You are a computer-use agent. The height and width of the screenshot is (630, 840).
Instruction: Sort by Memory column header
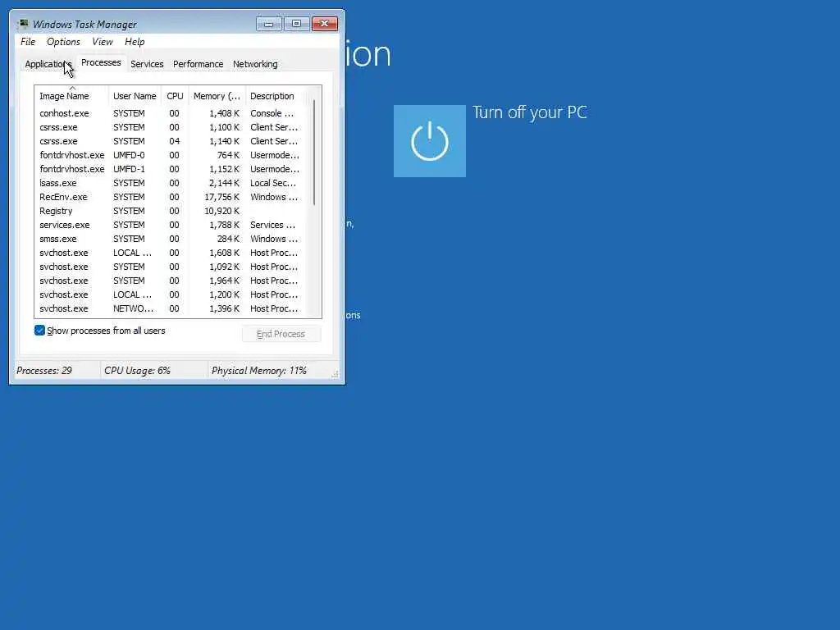click(x=217, y=96)
